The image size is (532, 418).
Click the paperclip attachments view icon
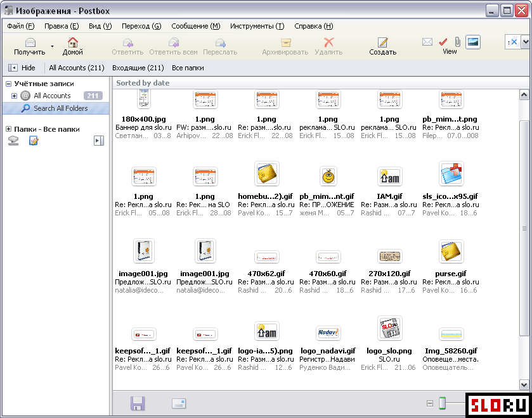point(457,42)
